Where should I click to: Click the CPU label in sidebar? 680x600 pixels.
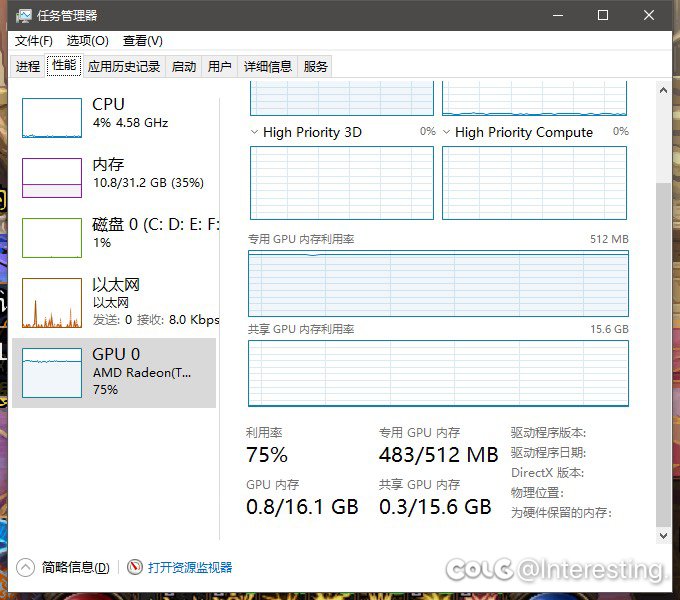pos(108,104)
